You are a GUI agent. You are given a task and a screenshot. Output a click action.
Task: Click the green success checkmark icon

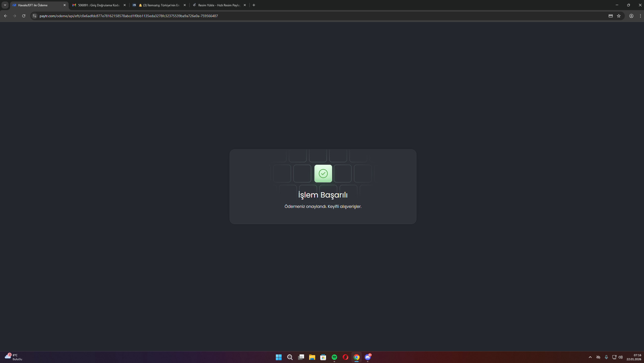pos(323,174)
